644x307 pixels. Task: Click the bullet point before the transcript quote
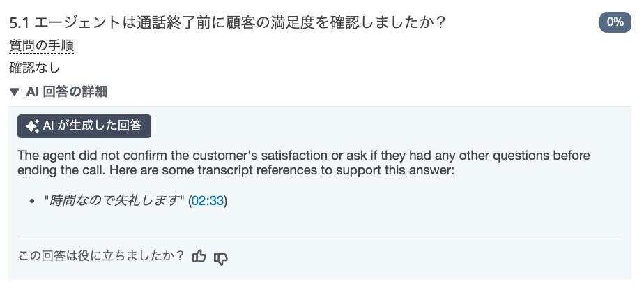pyautogui.click(x=33, y=202)
